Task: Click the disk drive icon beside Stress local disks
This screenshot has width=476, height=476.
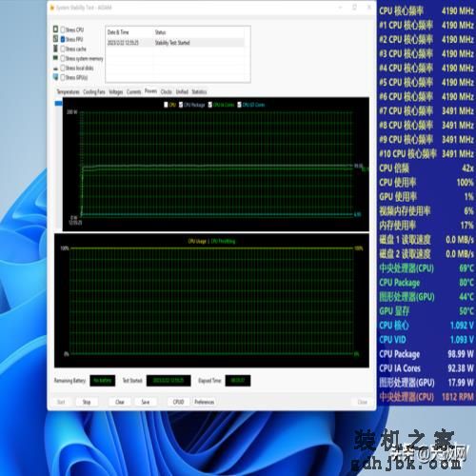Action: 55,69
